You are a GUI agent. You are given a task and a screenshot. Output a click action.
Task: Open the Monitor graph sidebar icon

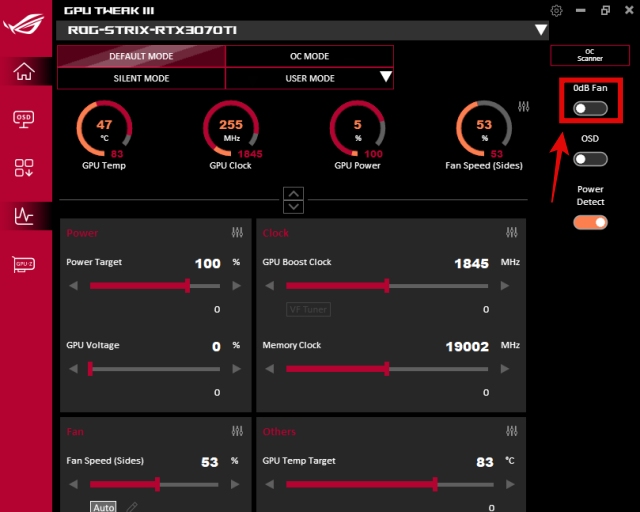(x=24, y=216)
